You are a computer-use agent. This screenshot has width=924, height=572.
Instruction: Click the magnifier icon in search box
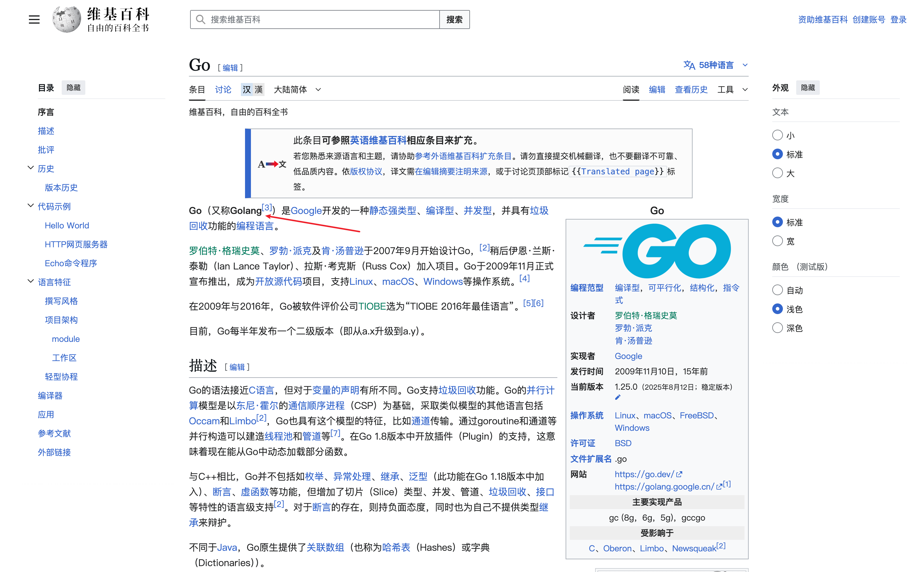201,19
